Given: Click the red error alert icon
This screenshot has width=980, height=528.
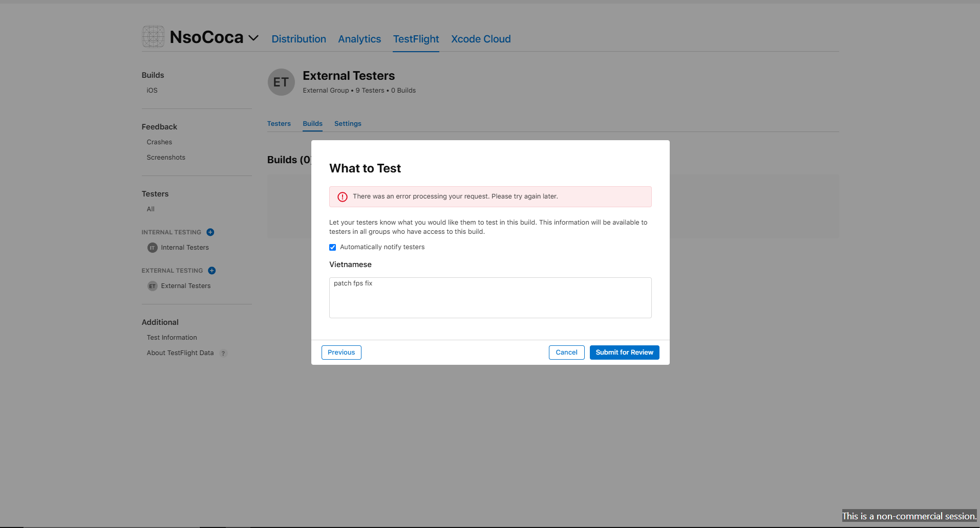Looking at the screenshot, I should tap(343, 197).
